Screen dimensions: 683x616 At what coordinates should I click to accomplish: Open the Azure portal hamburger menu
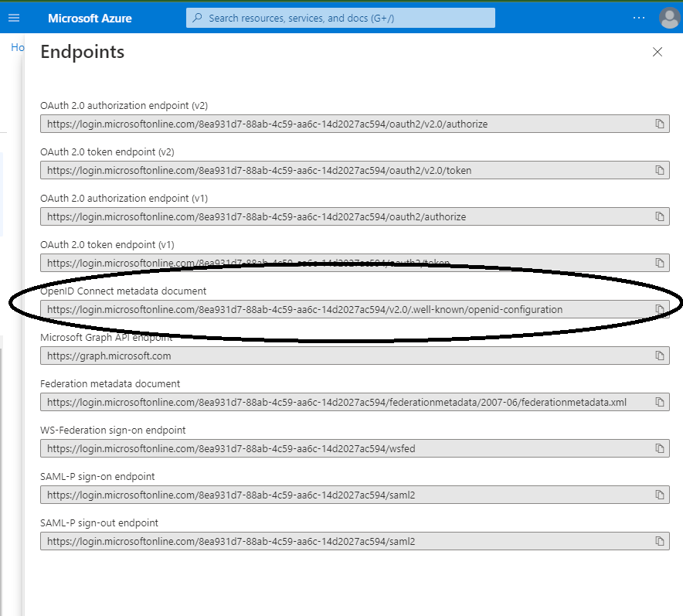pyautogui.click(x=14, y=18)
